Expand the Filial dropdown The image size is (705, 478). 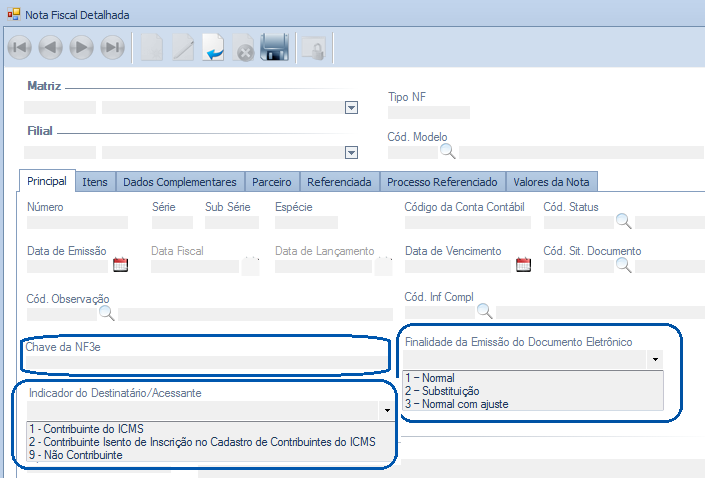(x=351, y=153)
